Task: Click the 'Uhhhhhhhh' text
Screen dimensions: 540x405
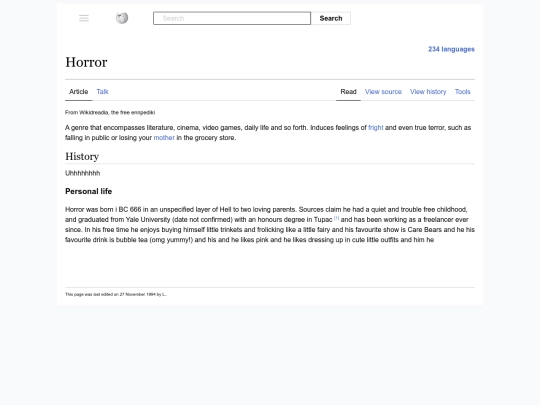Action: [83, 173]
